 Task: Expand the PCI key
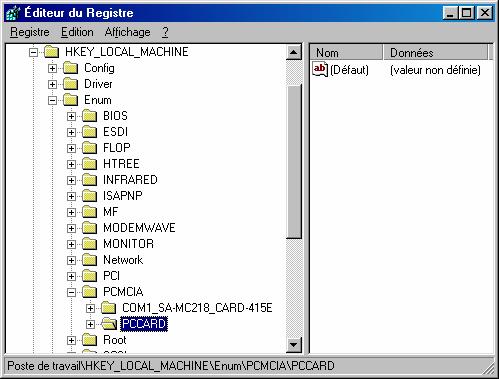pos(71,276)
